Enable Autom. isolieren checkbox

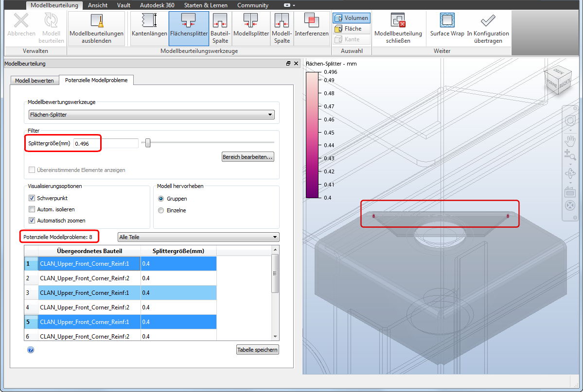click(32, 209)
